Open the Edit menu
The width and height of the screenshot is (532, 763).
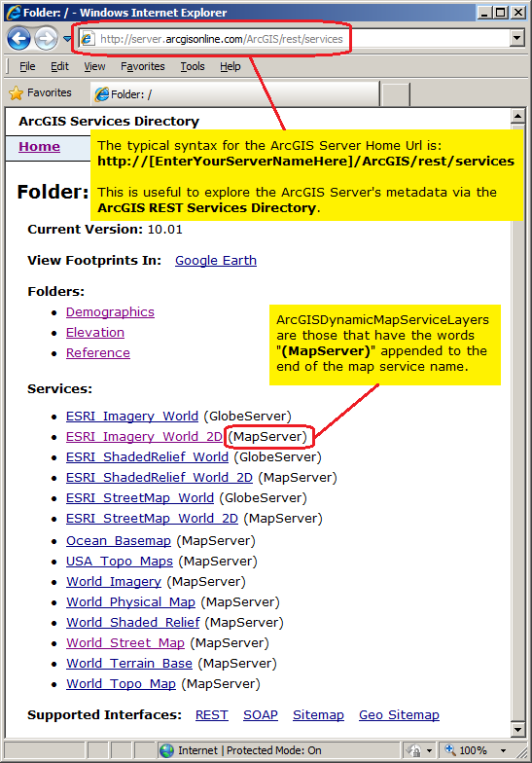pos(60,66)
